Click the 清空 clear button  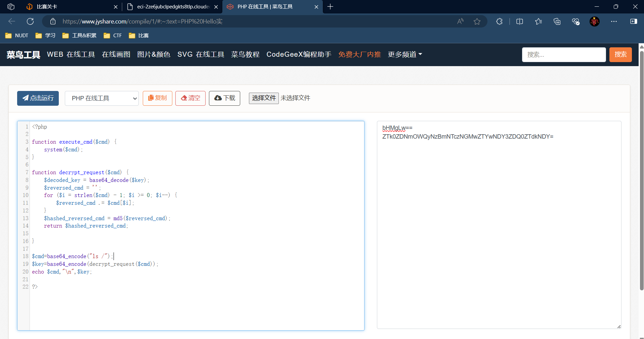[x=190, y=98]
